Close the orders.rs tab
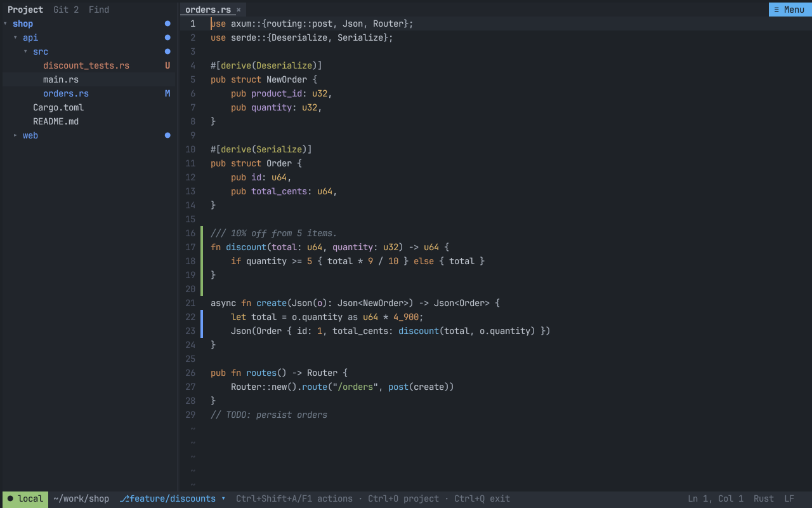 click(x=239, y=10)
